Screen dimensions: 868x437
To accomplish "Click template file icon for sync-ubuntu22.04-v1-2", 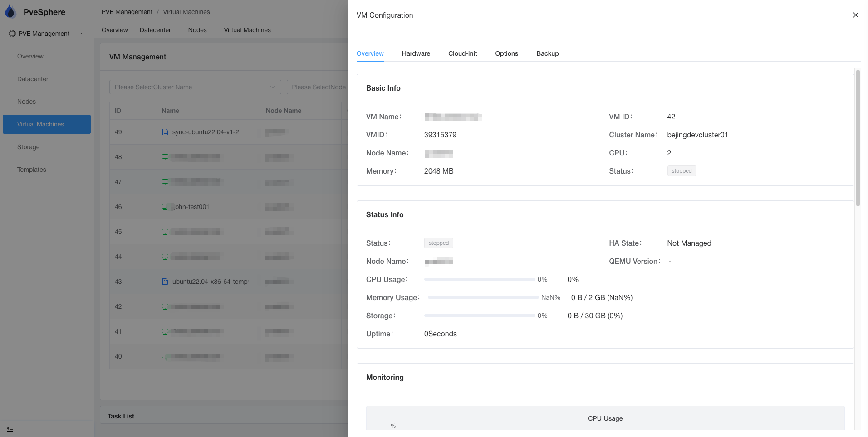I will [165, 132].
